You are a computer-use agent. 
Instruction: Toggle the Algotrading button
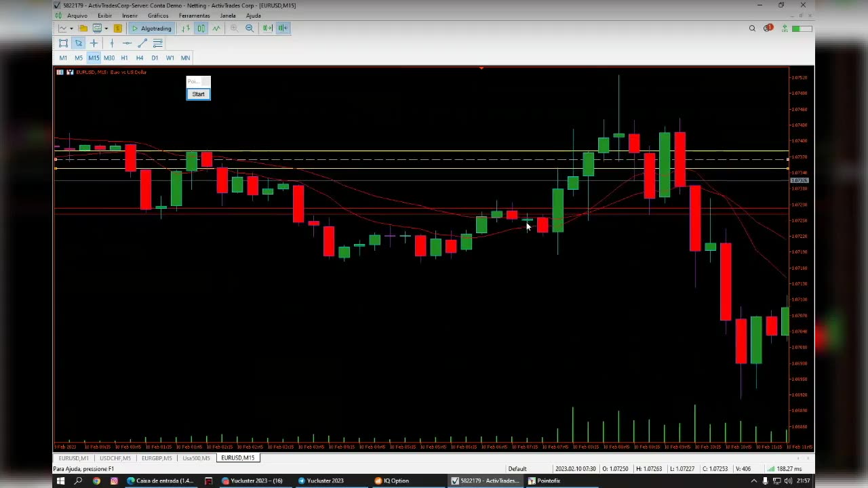pos(151,28)
